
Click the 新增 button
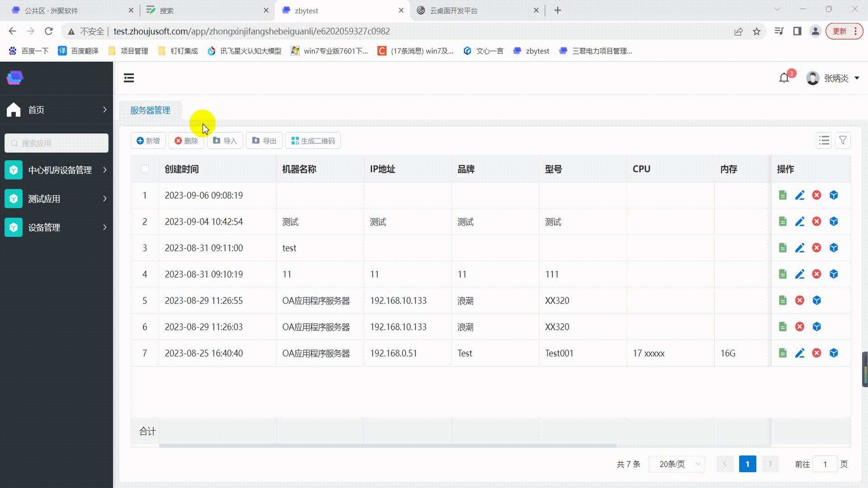148,141
